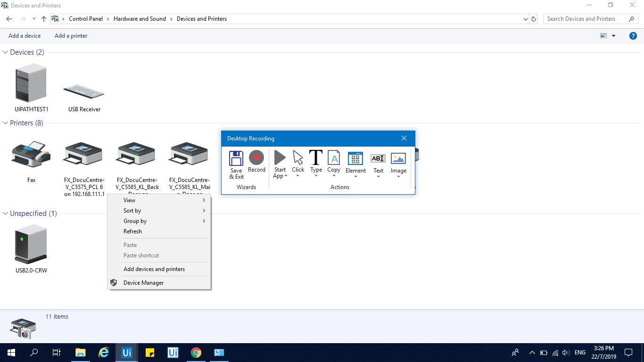This screenshot has height=362, width=644.
Task: Select the USB2.0-CRW device
Action: tap(31, 249)
